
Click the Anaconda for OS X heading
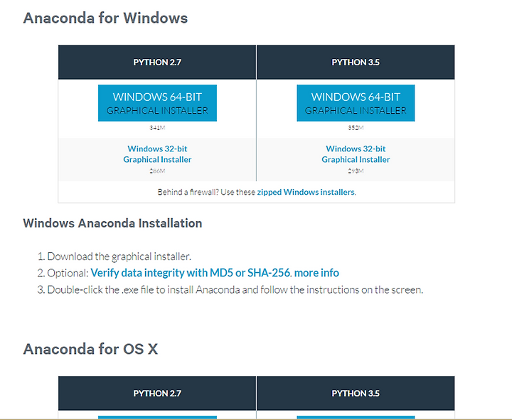tap(90, 349)
